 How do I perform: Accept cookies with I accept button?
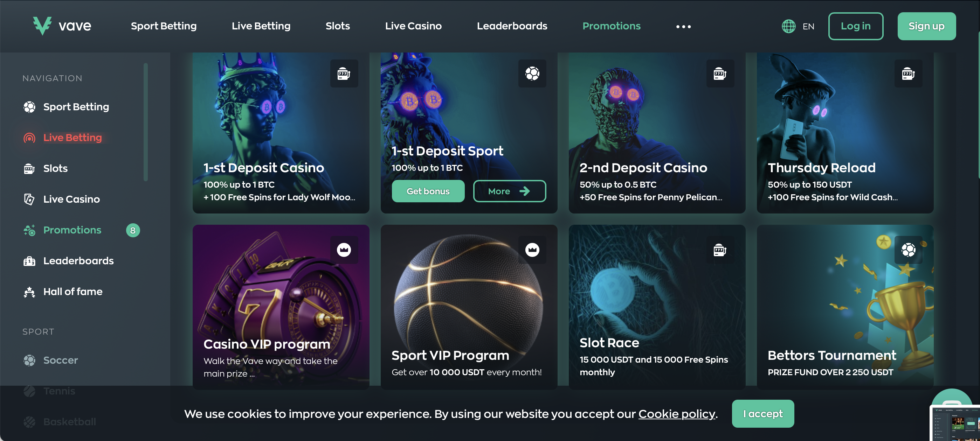click(763, 413)
